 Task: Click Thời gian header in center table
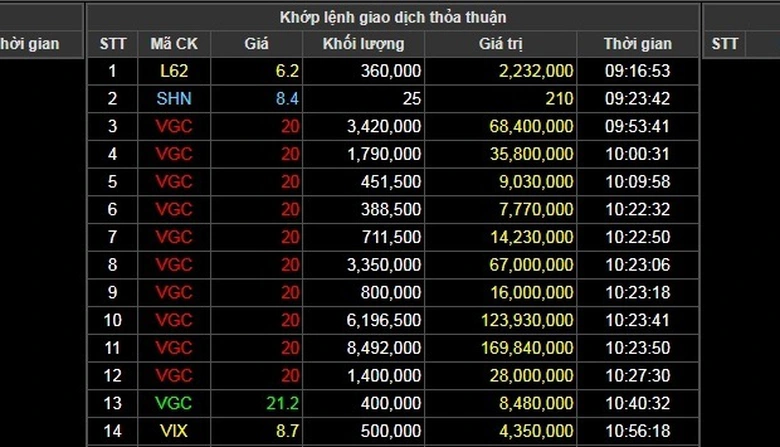point(637,44)
